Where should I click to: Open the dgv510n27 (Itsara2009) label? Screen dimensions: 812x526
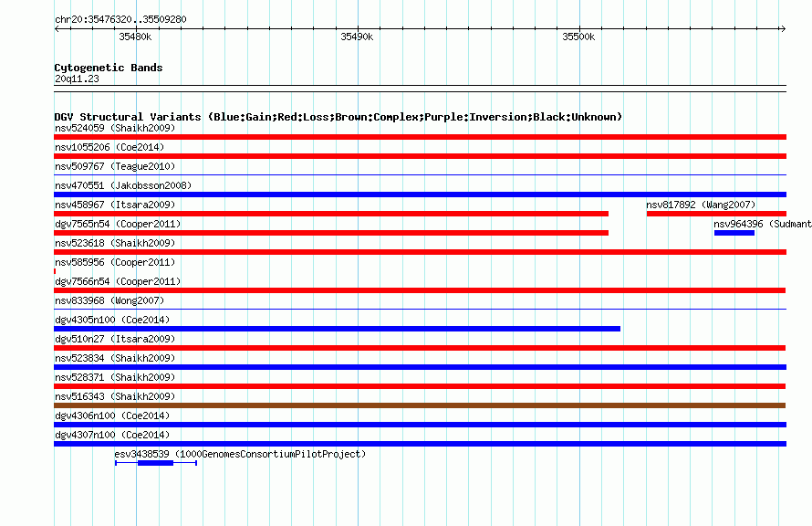click(115, 339)
